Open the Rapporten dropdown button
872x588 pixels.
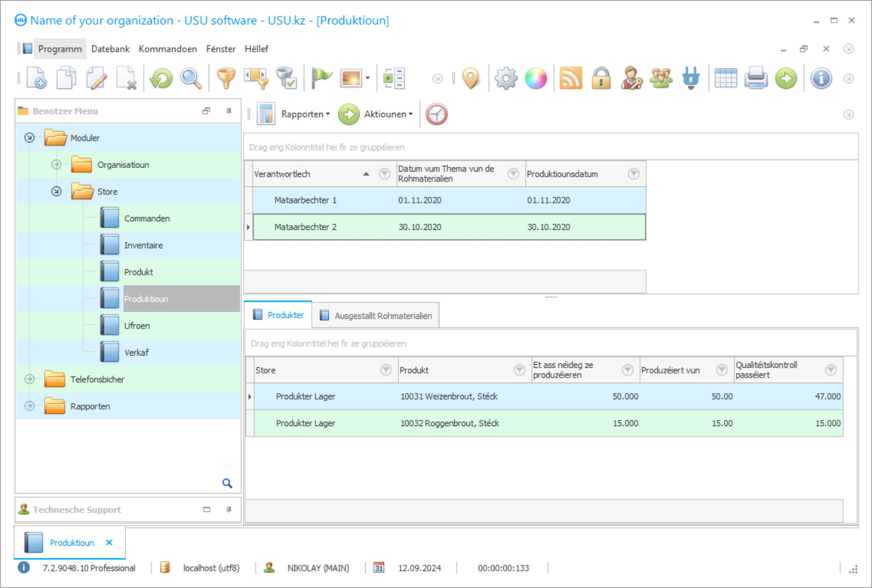point(294,114)
